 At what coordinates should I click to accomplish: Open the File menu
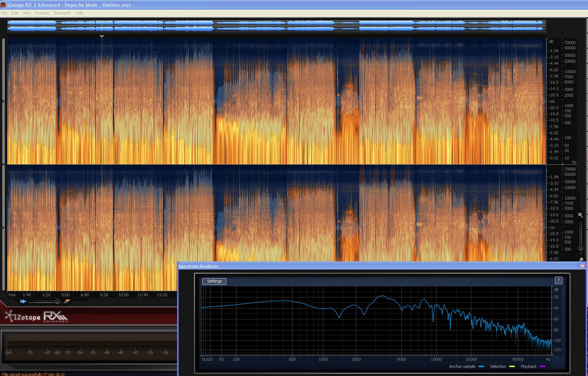(x=4, y=13)
